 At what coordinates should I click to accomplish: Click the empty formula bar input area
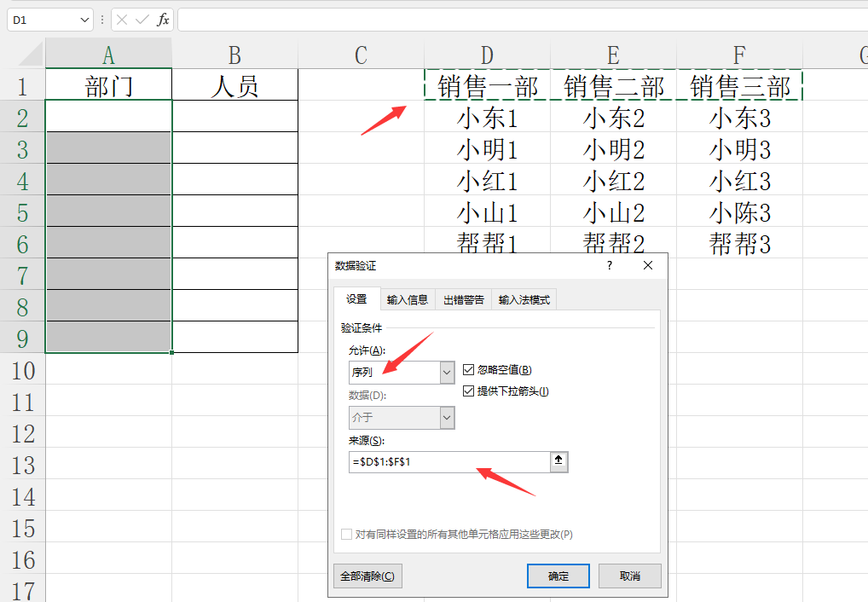click(523, 20)
